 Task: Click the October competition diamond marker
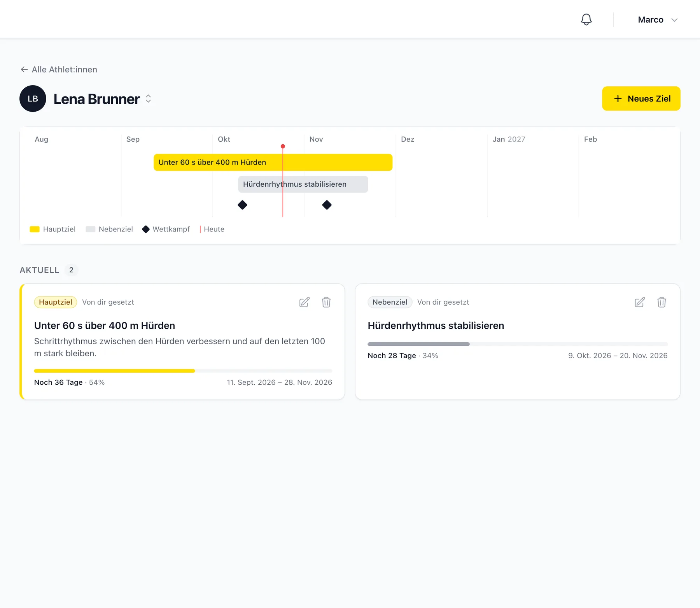coord(242,205)
